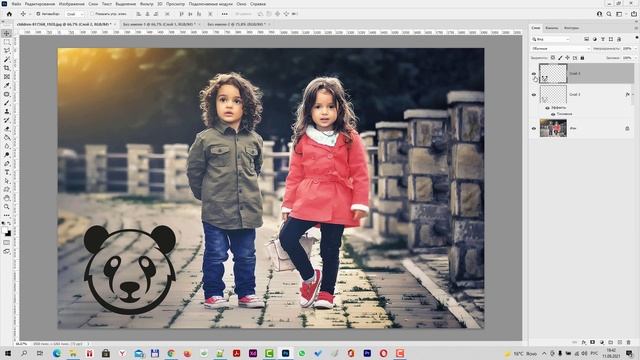Select the Rectangular Marquee tool
This screenshot has height=360, width=640.
click(7, 42)
